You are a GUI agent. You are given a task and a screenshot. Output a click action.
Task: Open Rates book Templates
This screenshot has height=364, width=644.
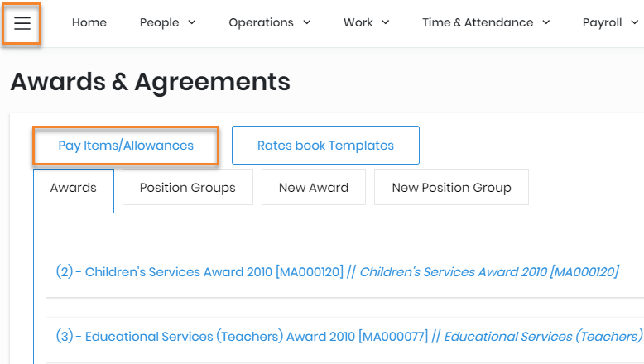(325, 146)
